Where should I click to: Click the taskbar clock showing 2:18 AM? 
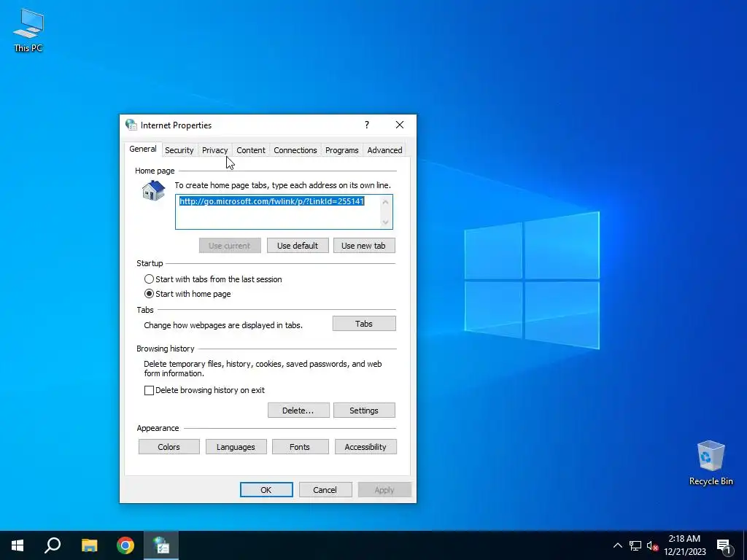[684, 545]
